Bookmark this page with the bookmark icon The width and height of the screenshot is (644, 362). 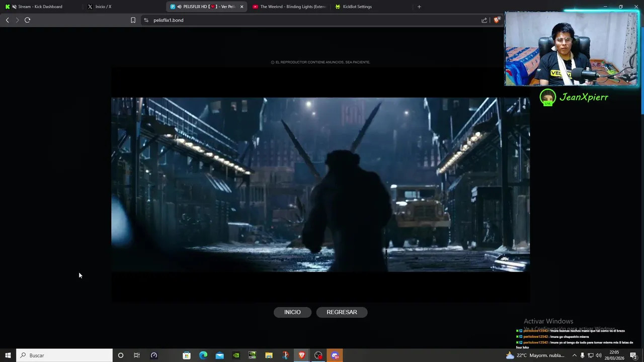point(133,20)
